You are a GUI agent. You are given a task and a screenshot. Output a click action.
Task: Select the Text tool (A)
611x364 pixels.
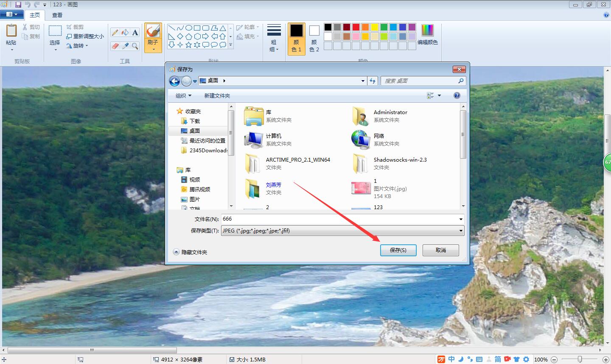tap(135, 33)
